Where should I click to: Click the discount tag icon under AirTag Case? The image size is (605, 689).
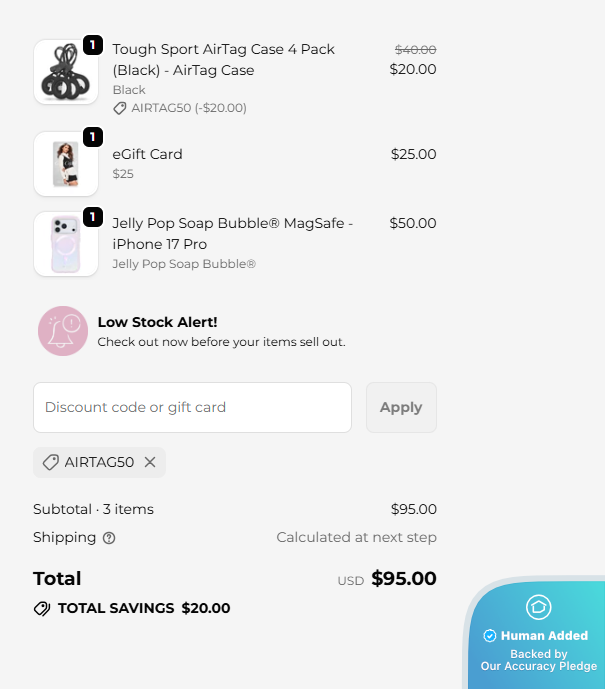coord(120,108)
